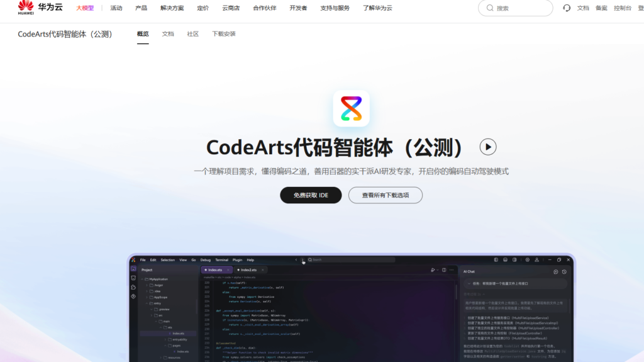Expand the AppScope folder in the project tree
644x362 pixels.
(148, 297)
